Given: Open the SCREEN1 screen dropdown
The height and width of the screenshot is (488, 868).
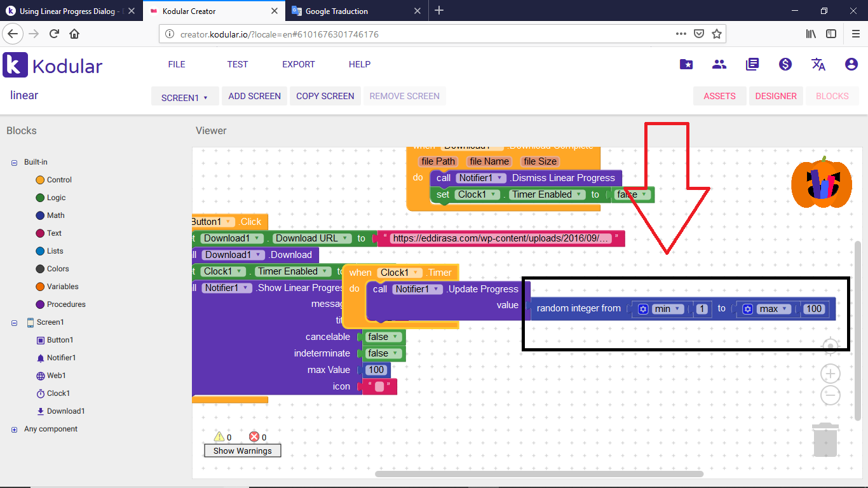Looking at the screenshot, I should click(185, 97).
